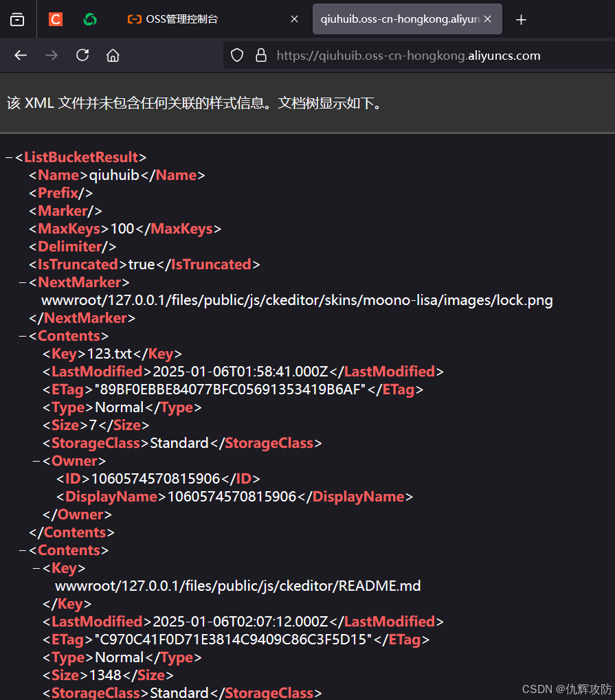Open the Firefox View tab overview icon
The width and height of the screenshot is (615, 700).
17,19
